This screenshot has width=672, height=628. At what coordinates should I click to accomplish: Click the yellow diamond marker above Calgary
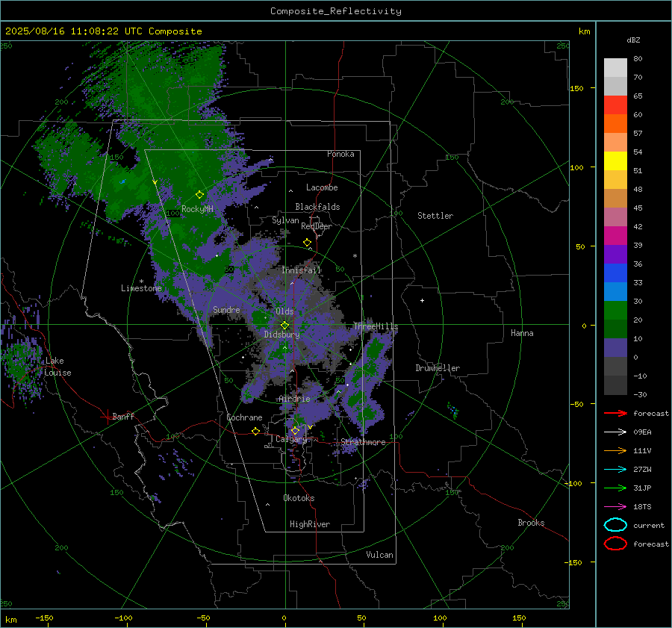click(295, 430)
